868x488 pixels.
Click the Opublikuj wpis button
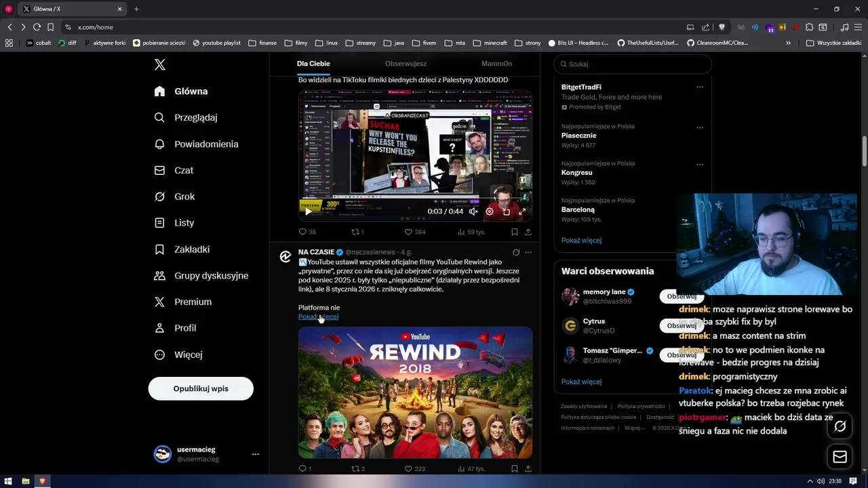pyautogui.click(x=201, y=388)
